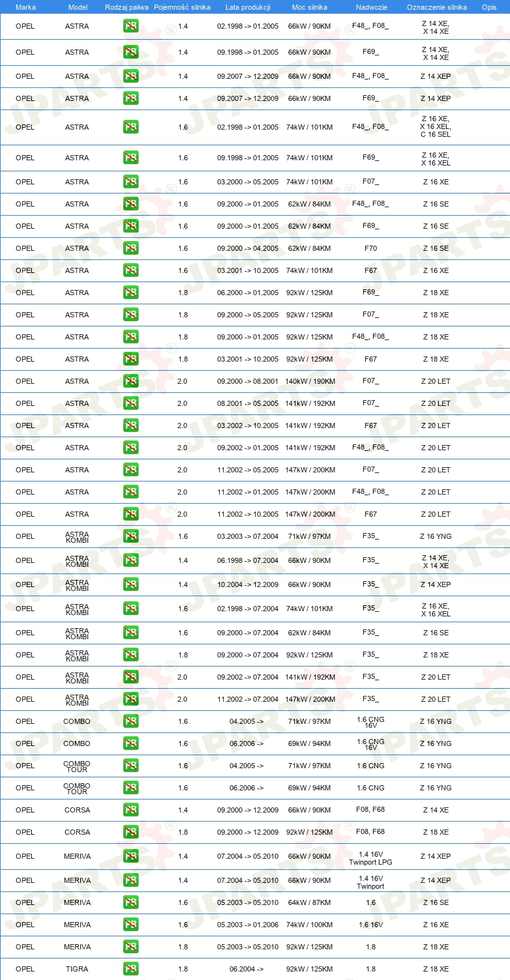Click the Model column header
Screen dimensions: 510x980
[x=77, y=7]
